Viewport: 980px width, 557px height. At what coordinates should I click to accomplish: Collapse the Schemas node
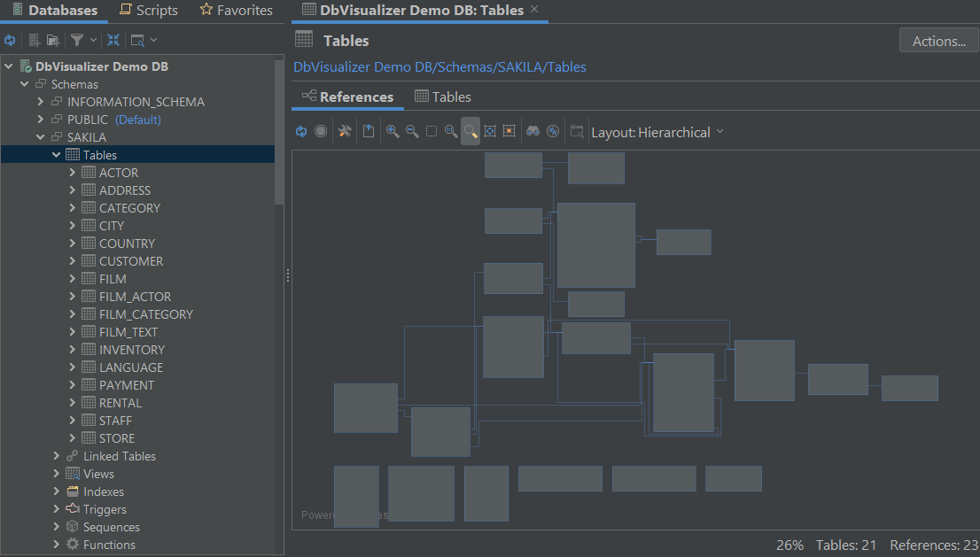coord(25,83)
